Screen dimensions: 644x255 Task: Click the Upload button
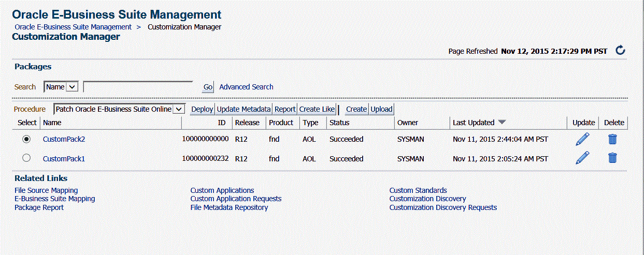click(381, 109)
